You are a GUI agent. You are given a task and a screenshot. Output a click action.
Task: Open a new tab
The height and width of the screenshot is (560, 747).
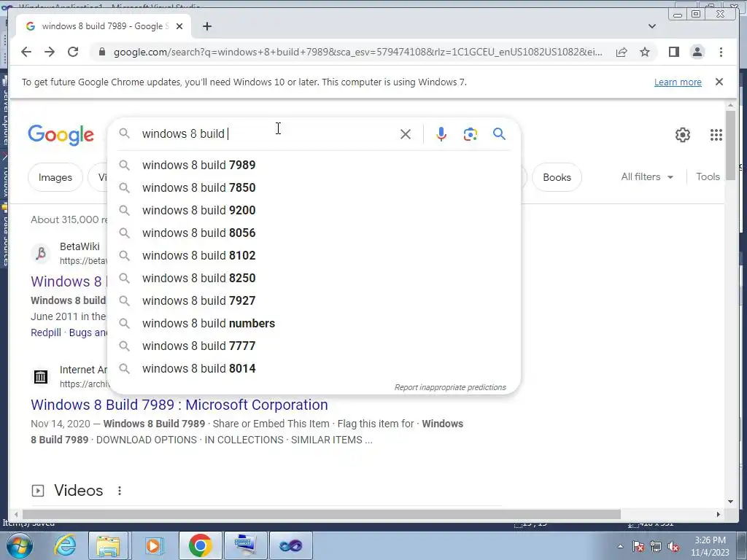pyautogui.click(x=206, y=26)
